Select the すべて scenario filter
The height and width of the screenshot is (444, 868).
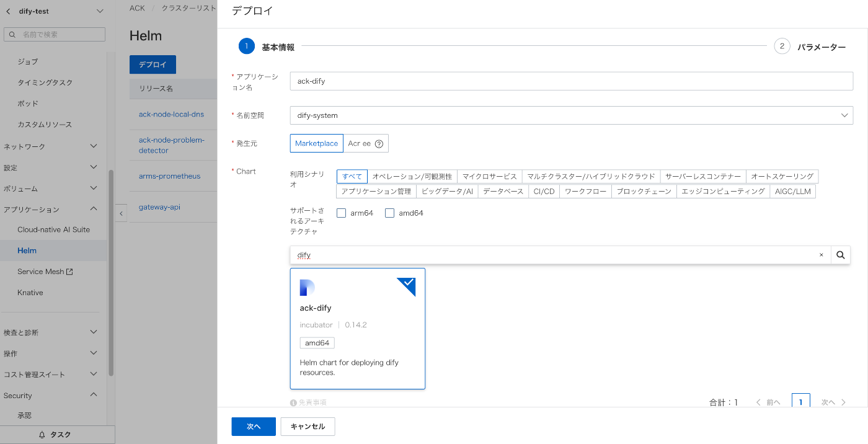(352, 177)
